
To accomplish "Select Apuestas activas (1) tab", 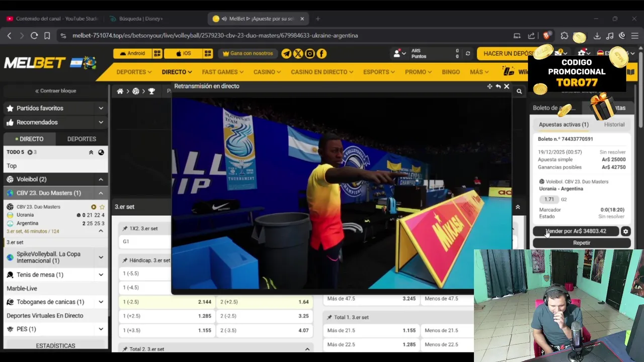I will point(563,125).
